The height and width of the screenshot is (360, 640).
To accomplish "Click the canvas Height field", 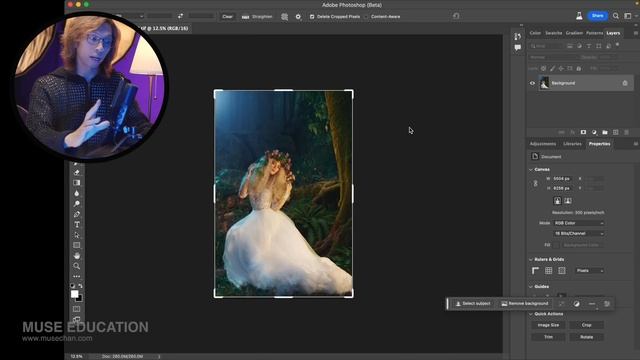I will click(x=562, y=188).
